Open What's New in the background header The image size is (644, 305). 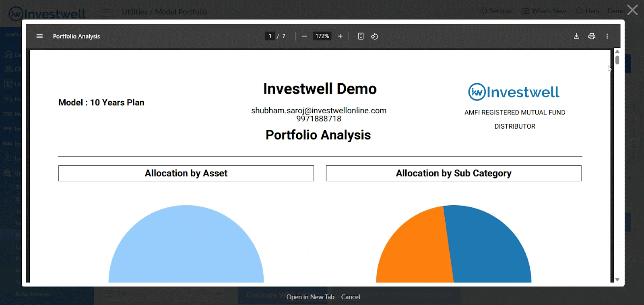coord(544,11)
